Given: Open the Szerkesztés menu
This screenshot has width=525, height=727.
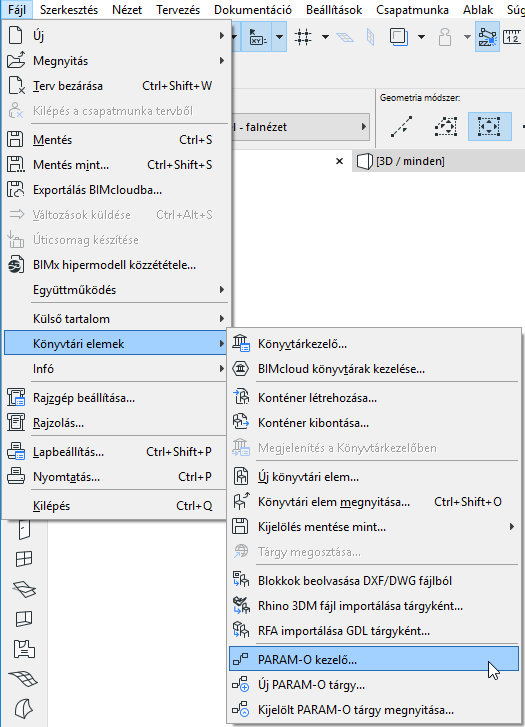Looking at the screenshot, I should tap(69, 10).
